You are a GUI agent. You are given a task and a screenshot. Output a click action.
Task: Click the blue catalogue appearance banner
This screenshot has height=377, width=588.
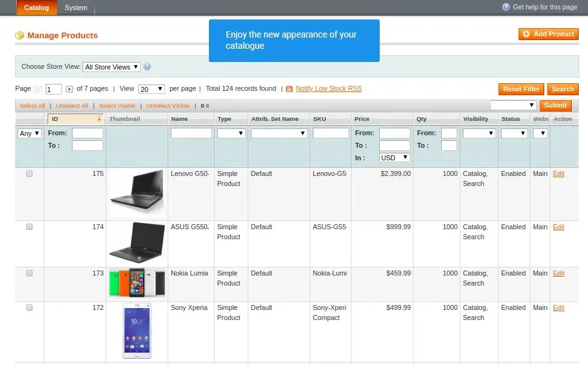pyautogui.click(x=294, y=41)
